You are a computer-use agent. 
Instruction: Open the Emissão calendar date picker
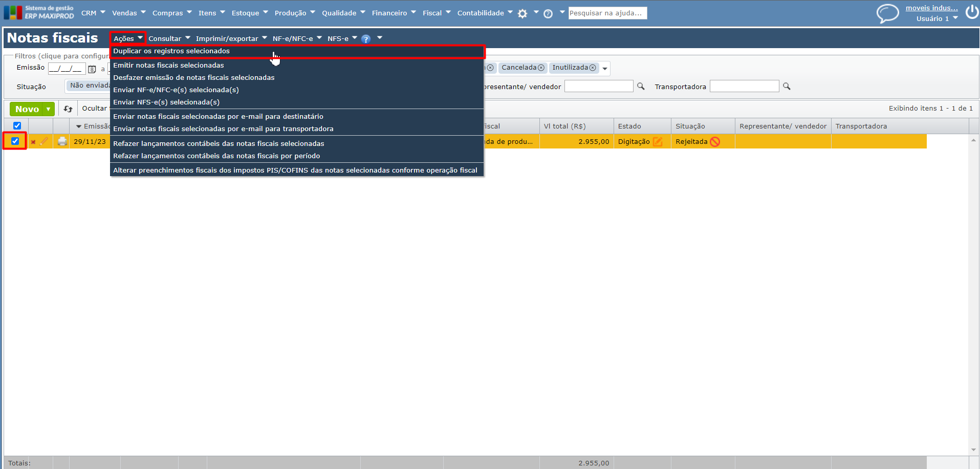[x=92, y=69]
